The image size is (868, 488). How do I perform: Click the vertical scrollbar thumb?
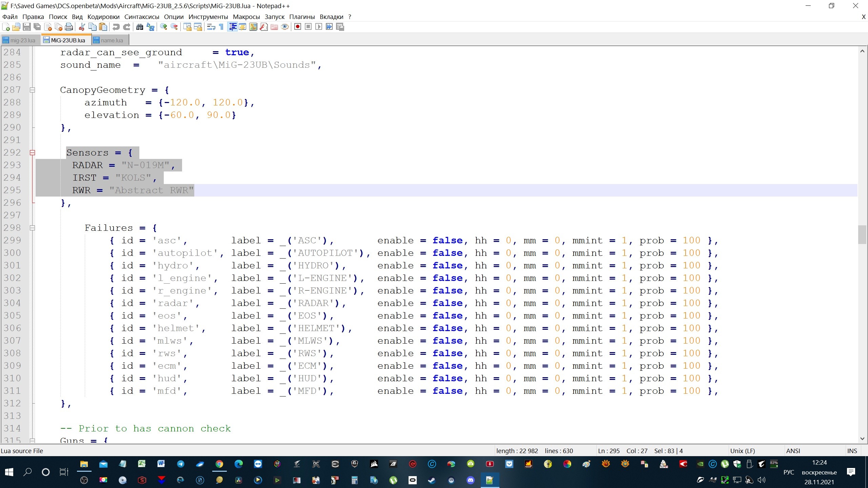pyautogui.click(x=862, y=235)
